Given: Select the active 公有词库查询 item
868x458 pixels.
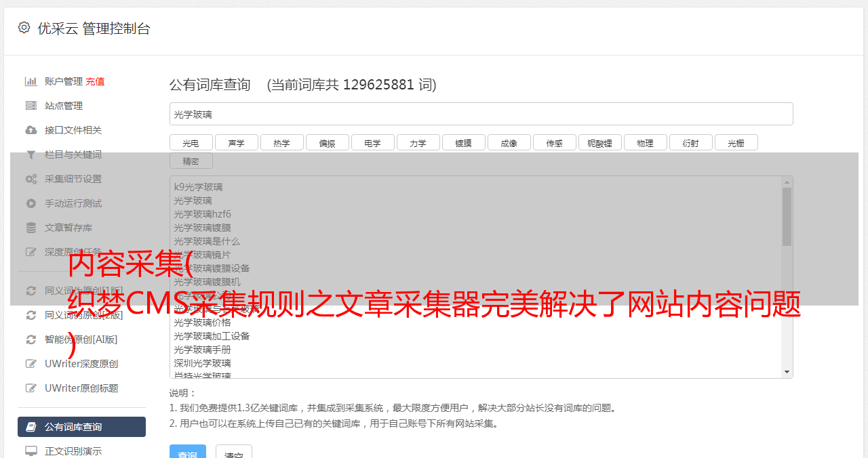Looking at the screenshot, I should pyautogui.click(x=81, y=427).
